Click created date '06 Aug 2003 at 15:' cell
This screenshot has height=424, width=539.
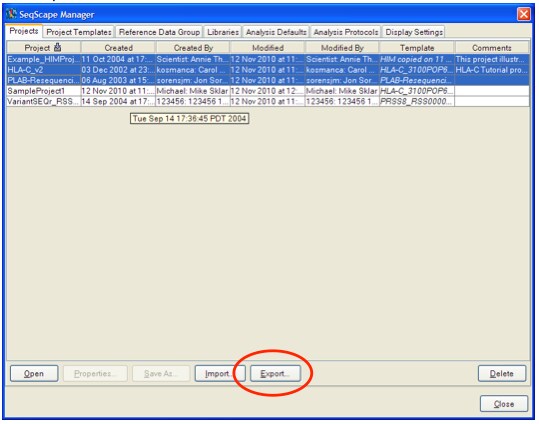(x=118, y=80)
